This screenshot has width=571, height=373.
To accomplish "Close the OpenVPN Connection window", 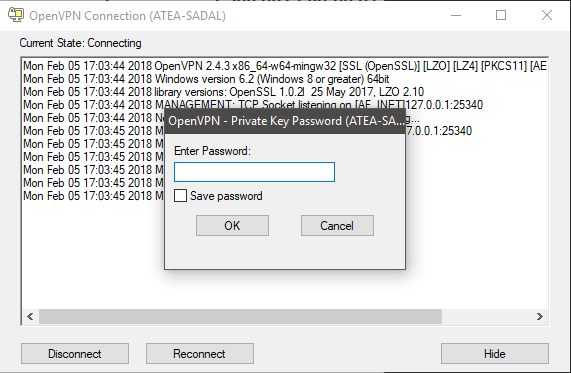I will [x=547, y=15].
